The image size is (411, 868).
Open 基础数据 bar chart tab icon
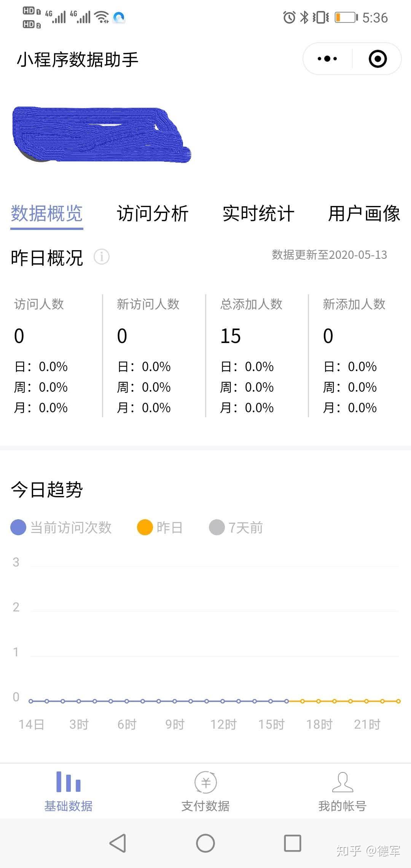tap(68, 782)
